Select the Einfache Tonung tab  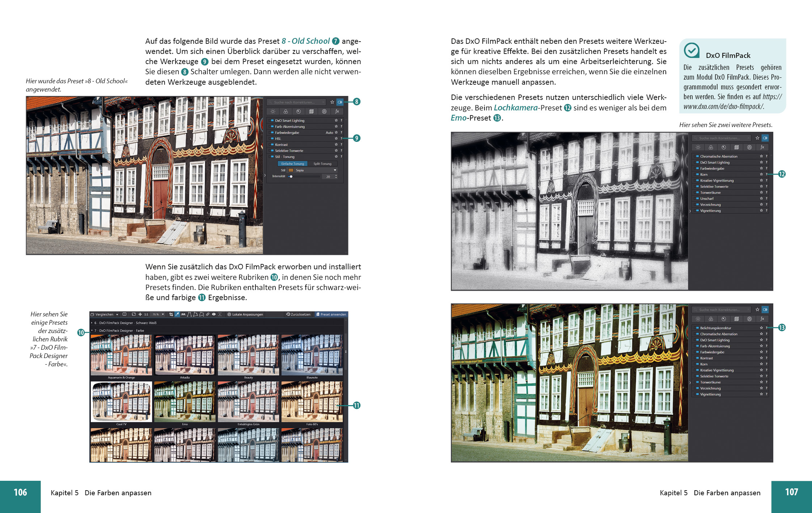(x=292, y=164)
